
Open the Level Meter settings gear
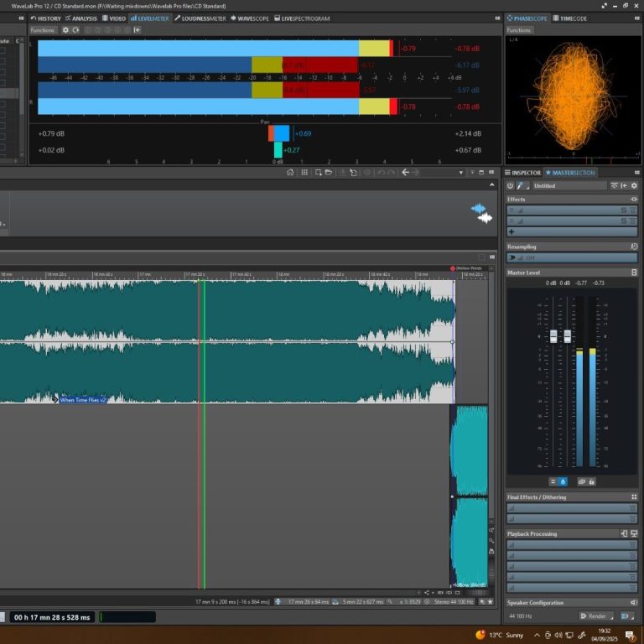tap(66, 30)
